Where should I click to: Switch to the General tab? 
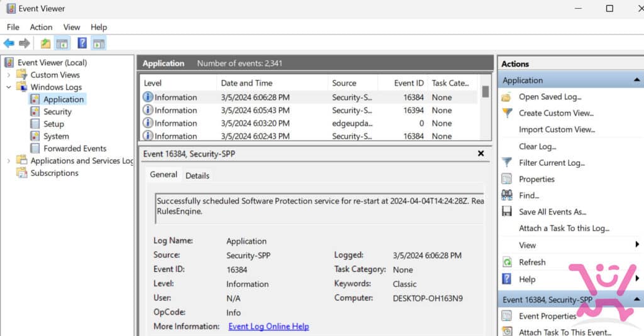[164, 175]
